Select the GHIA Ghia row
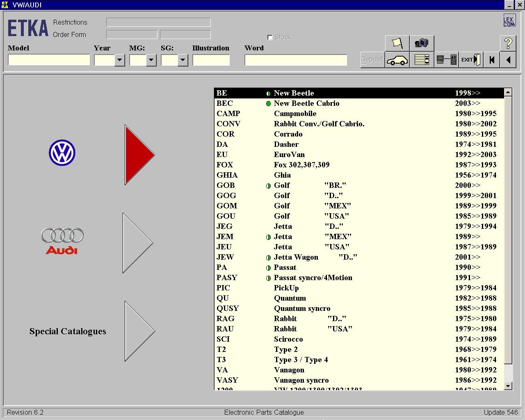The image size is (525, 420). point(359,175)
